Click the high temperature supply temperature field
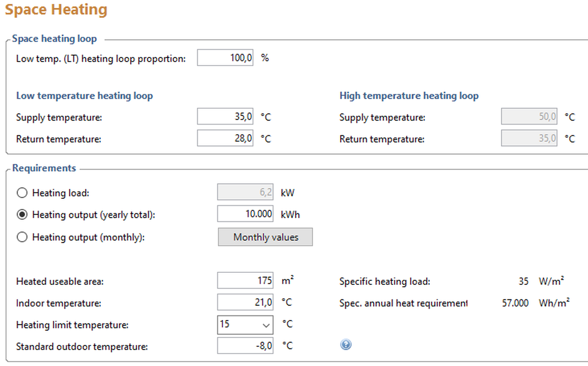 pyautogui.click(x=529, y=117)
